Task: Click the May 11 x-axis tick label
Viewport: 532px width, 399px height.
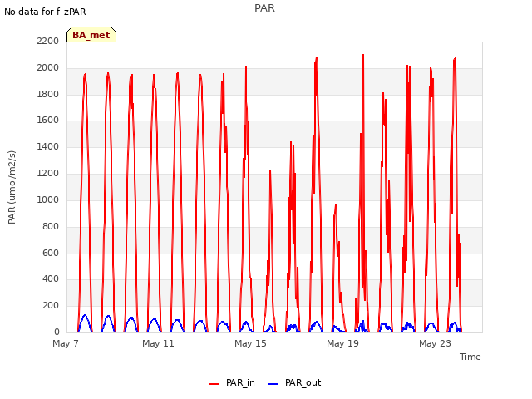Action: pyautogui.click(x=158, y=343)
